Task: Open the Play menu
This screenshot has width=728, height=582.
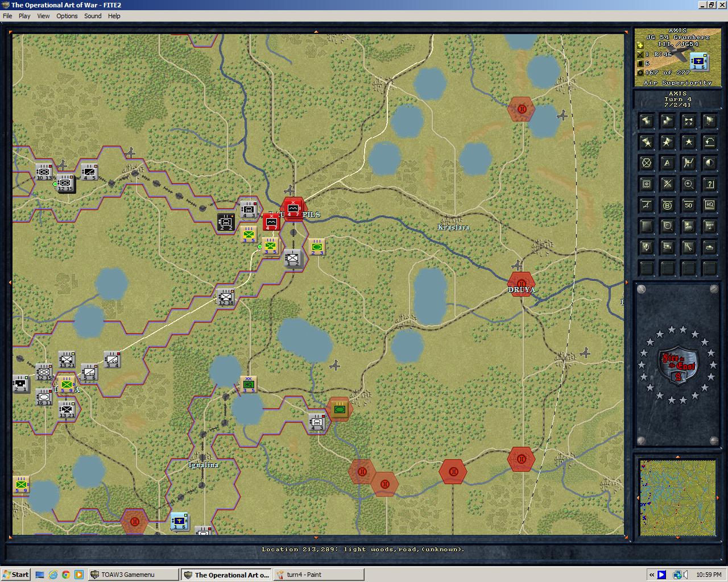Action: click(24, 16)
